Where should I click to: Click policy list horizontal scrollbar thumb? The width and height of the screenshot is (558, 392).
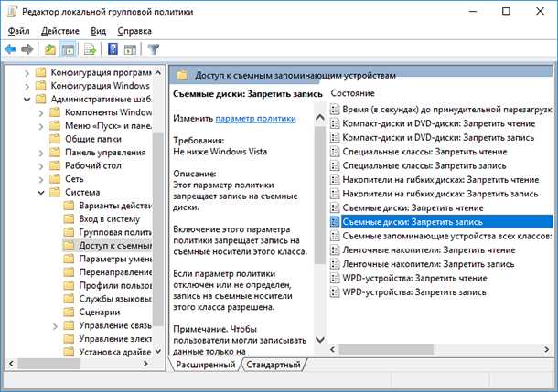coord(386,349)
